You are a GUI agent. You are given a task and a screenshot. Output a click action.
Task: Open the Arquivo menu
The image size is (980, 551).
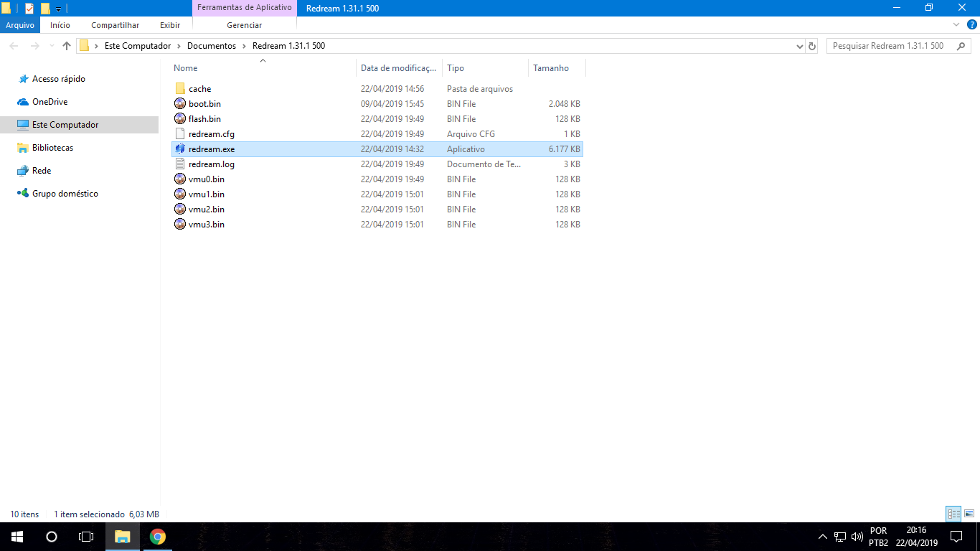[x=20, y=25]
